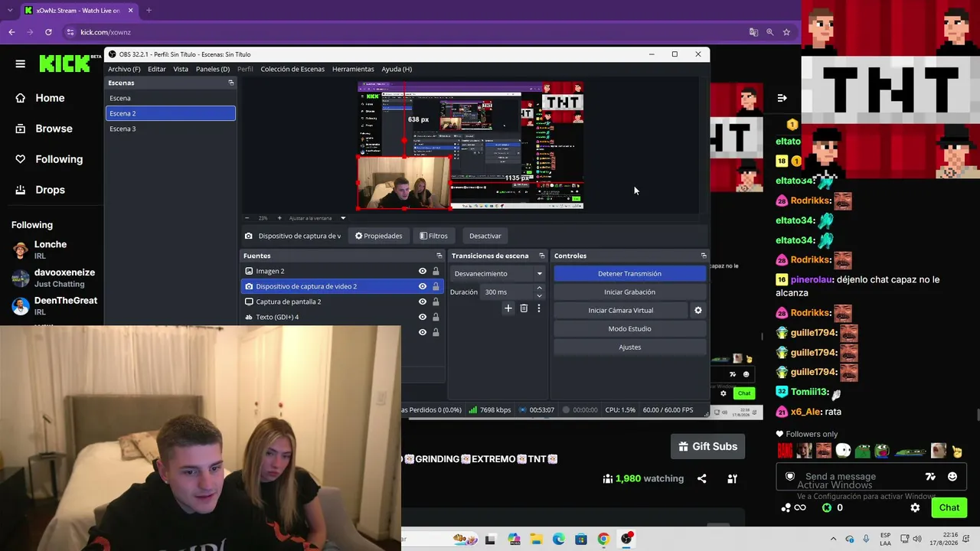This screenshot has width=980, height=551.
Task: Open Kick sidebar hamburger menu
Action: pyautogui.click(x=21, y=64)
